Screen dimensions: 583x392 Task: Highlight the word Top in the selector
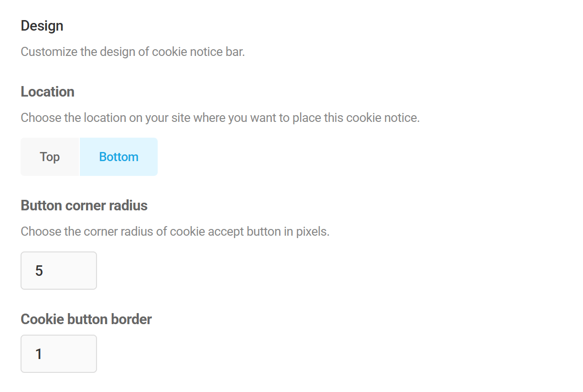tap(50, 156)
